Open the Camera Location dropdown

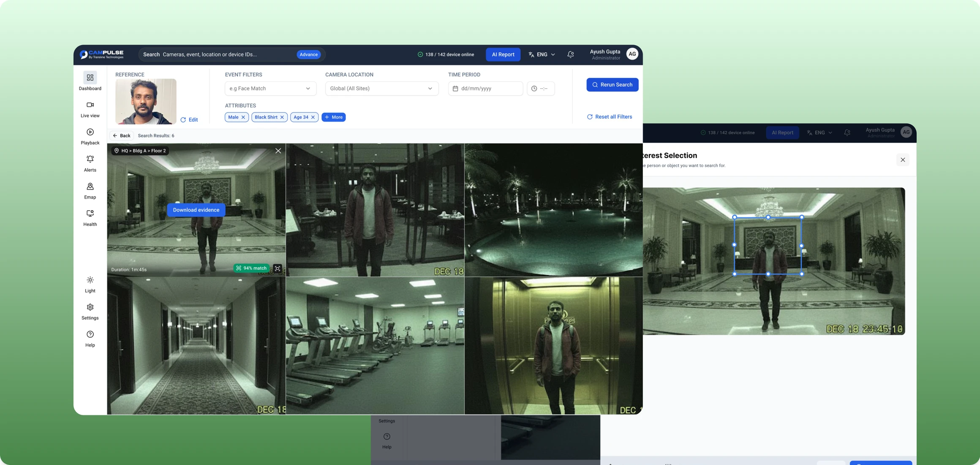tap(382, 88)
